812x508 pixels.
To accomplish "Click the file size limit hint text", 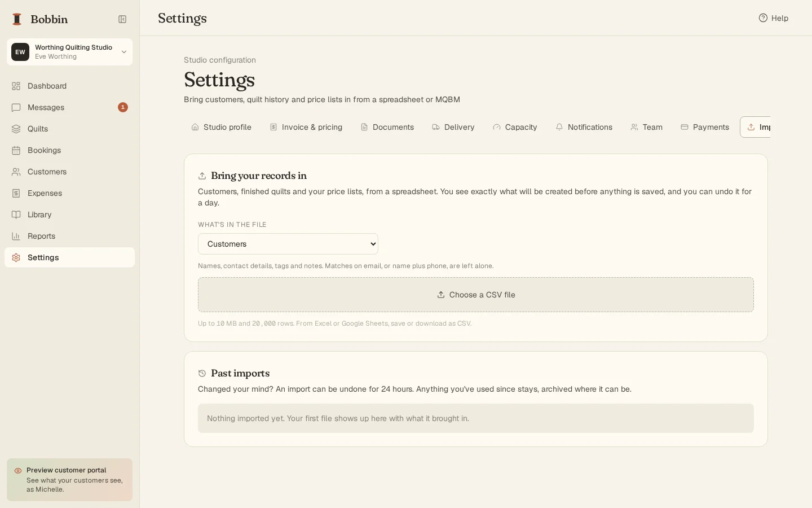I will [334, 323].
